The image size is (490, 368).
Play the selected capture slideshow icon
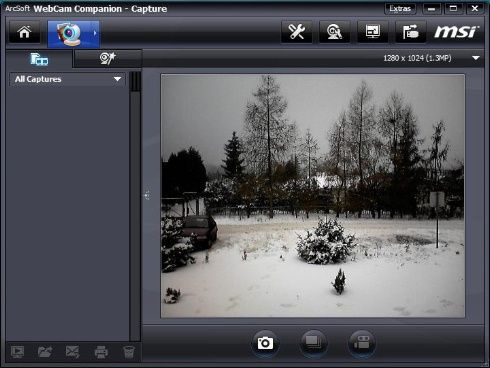17,352
